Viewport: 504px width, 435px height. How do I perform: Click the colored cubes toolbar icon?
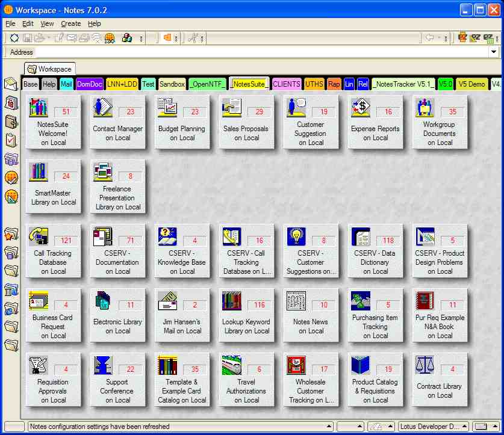pyautogui.click(x=127, y=38)
